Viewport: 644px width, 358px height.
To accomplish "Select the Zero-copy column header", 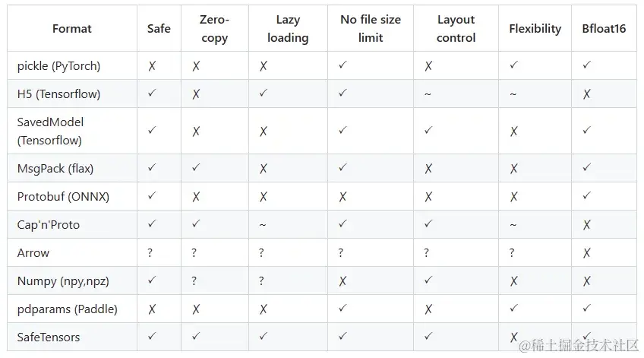I will pos(214,29).
